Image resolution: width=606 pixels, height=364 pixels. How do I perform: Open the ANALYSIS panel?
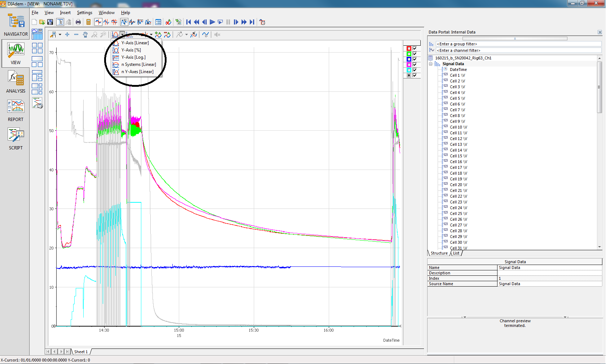coord(16,81)
